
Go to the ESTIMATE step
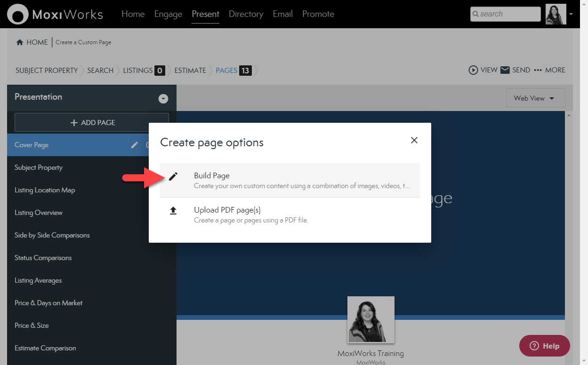(190, 70)
